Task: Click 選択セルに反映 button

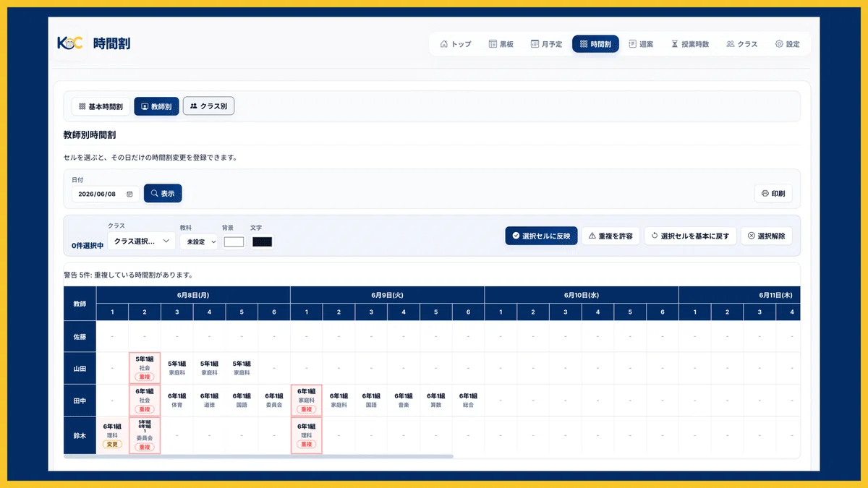Action: (x=541, y=236)
